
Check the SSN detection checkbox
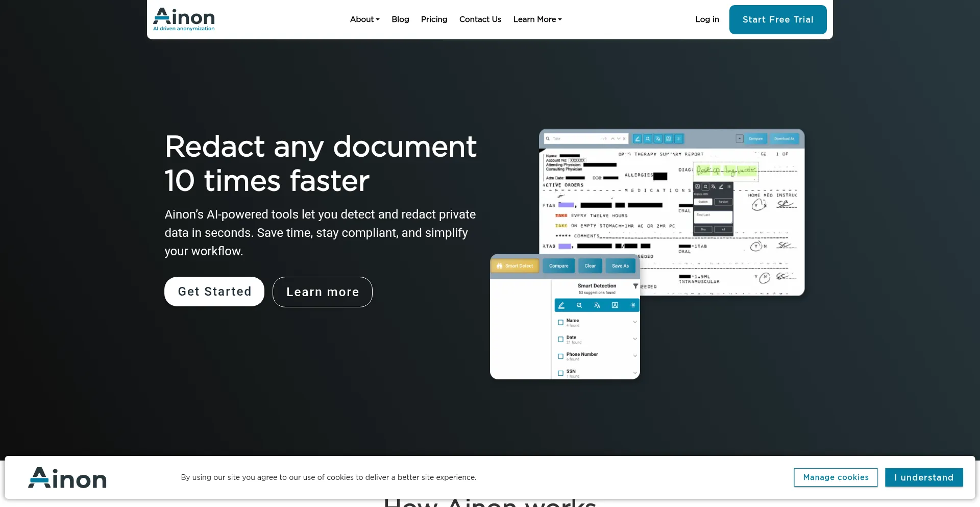click(x=560, y=373)
